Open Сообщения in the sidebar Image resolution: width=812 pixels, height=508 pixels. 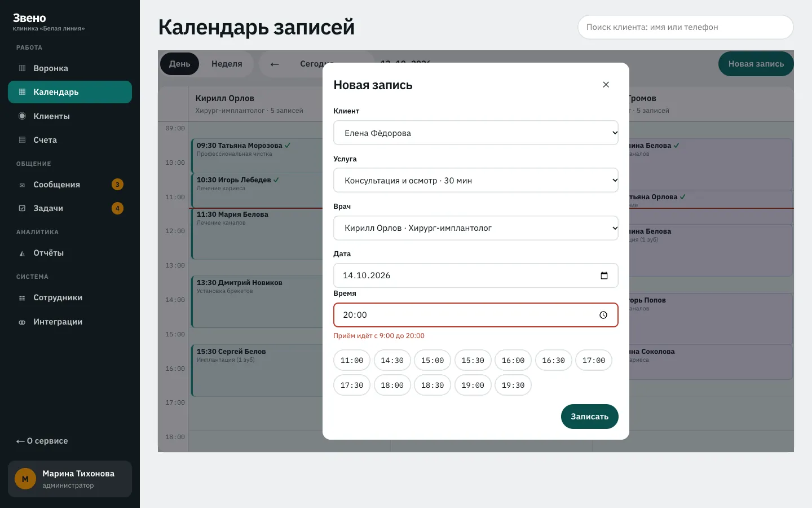click(x=70, y=185)
